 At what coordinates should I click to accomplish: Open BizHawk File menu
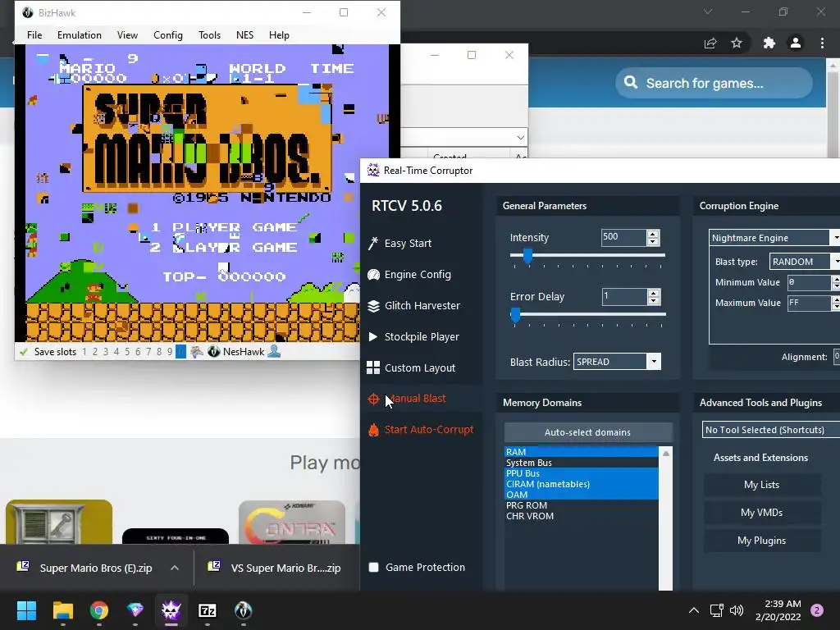[x=34, y=34]
